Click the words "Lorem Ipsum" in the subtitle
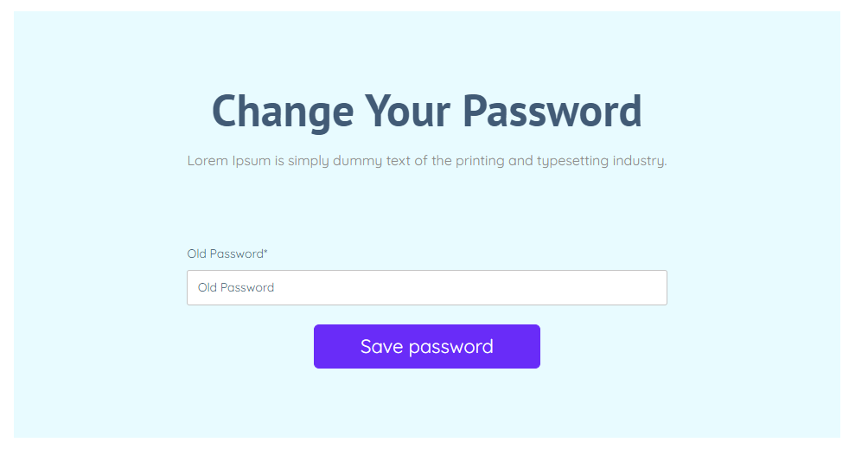The image size is (868, 449). [x=229, y=160]
